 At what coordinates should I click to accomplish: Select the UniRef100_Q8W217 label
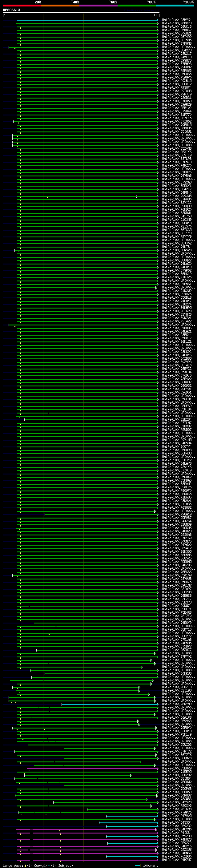pos(177,54)
